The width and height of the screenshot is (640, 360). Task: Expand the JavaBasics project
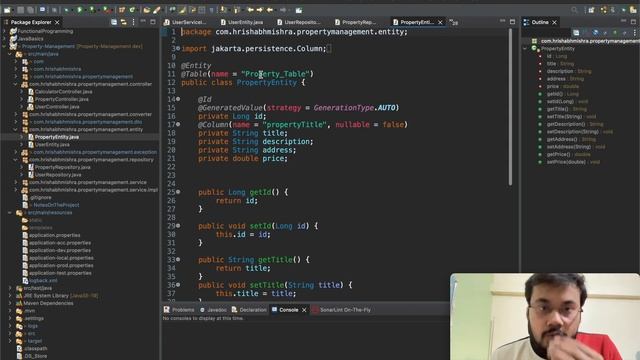coord(4,39)
